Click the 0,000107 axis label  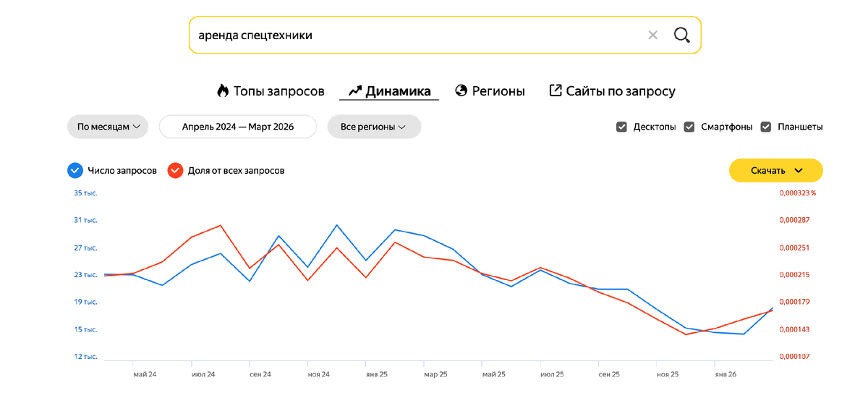point(793,357)
